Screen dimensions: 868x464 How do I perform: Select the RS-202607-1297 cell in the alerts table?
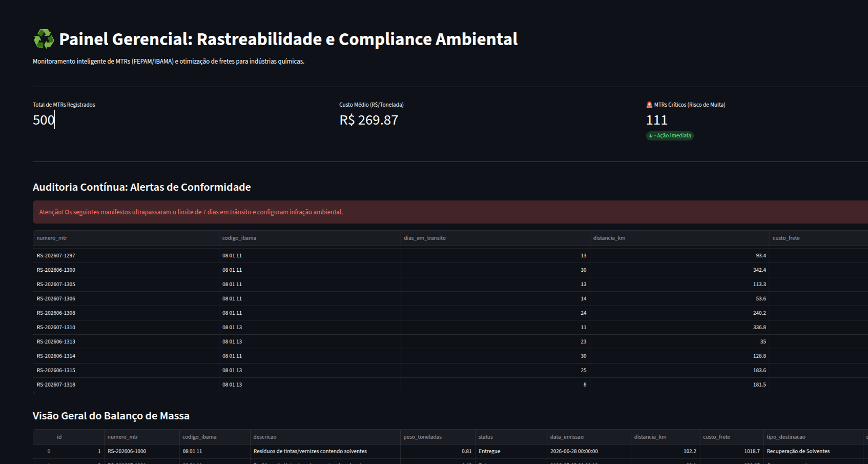[x=126, y=255]
